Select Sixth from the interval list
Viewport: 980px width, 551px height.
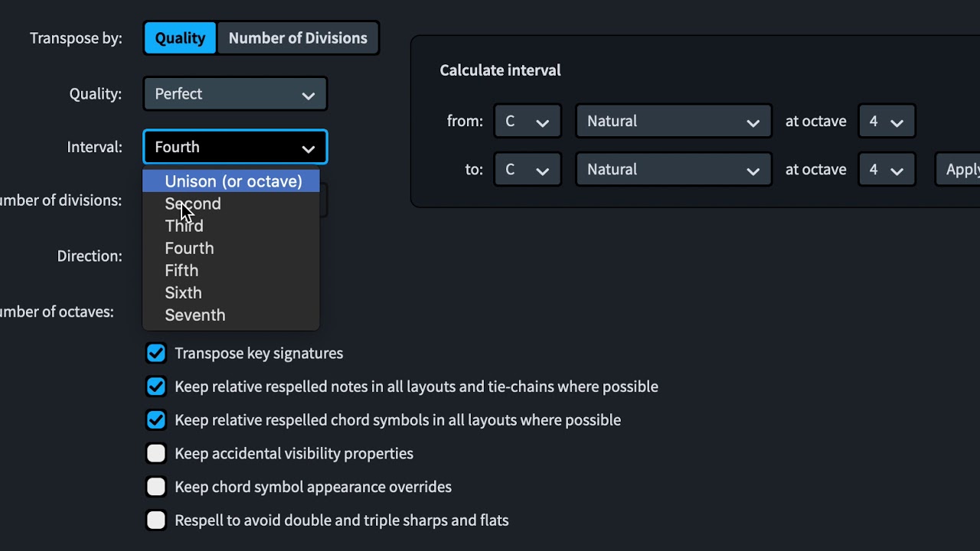click(184, 292)
